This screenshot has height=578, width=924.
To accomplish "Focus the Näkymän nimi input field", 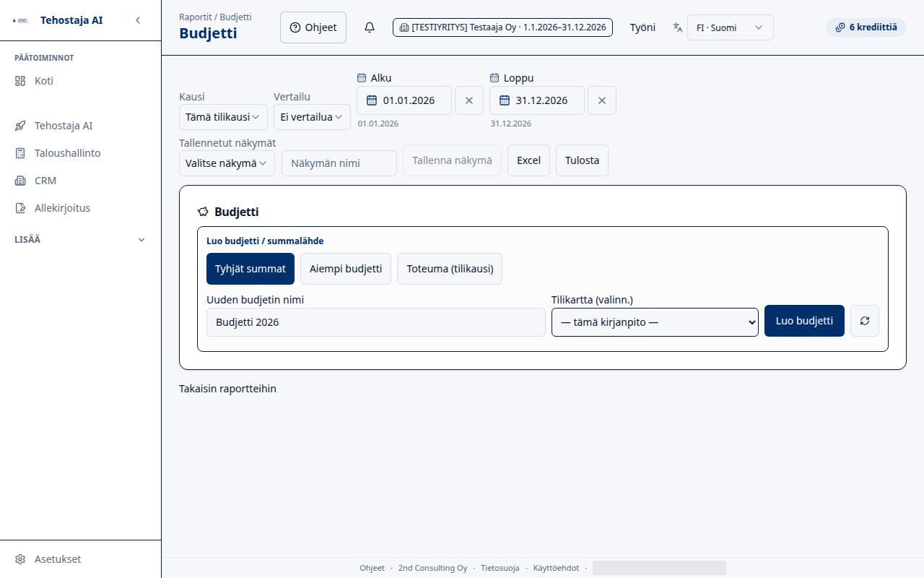I will [x=339, y=163].
